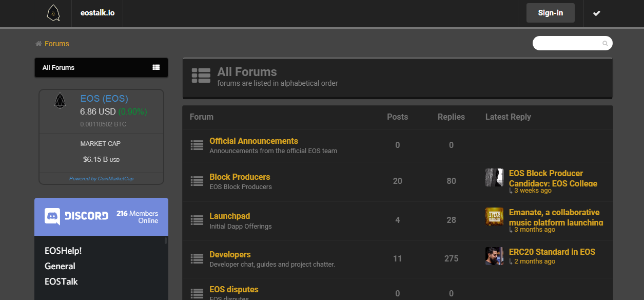The image size is (644, 300).
Task: Click inside the search input field
Action: click(567, 43)
